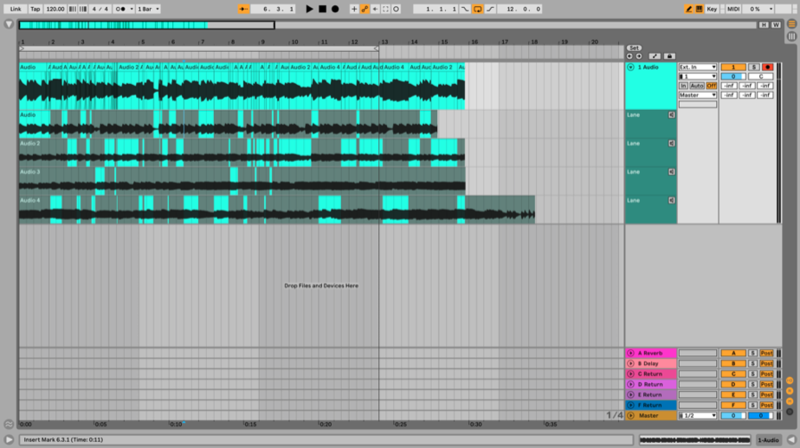Collapse the 1 Audio track take lanes
800x448 pixels.
(630, 67)
